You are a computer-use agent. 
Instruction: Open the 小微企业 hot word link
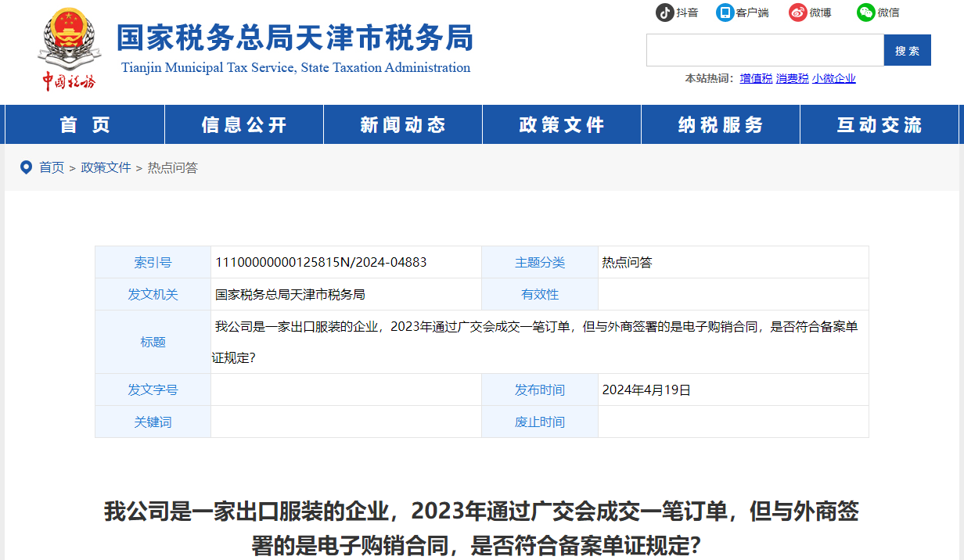click(x=834, y=78)
